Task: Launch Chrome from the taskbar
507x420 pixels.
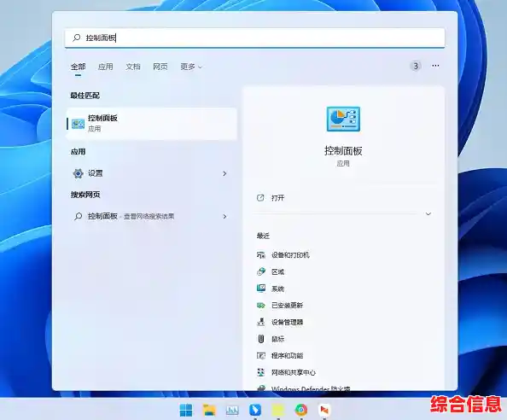Action: pos(301,410)
